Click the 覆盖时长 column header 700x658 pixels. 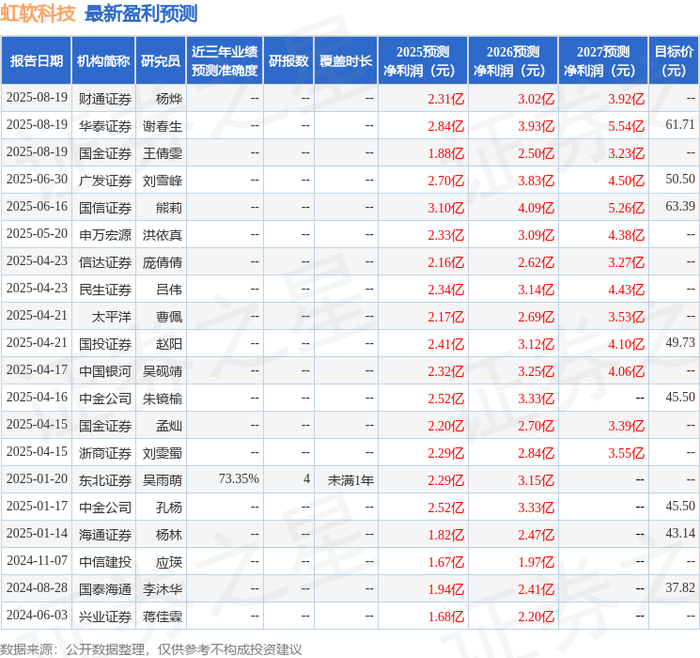pos(346,61)
